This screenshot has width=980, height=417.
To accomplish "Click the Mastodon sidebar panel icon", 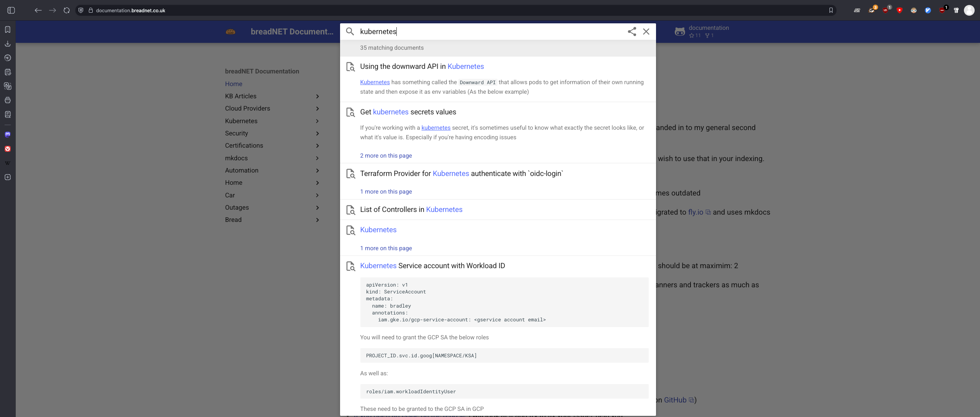I will coord(8,135).
